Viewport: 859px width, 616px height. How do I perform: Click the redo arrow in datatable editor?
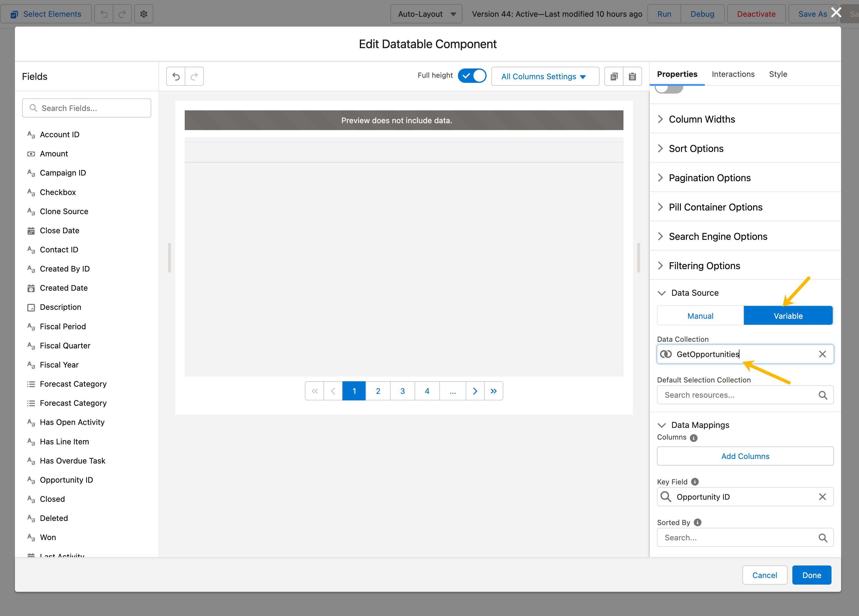[194, 77]
